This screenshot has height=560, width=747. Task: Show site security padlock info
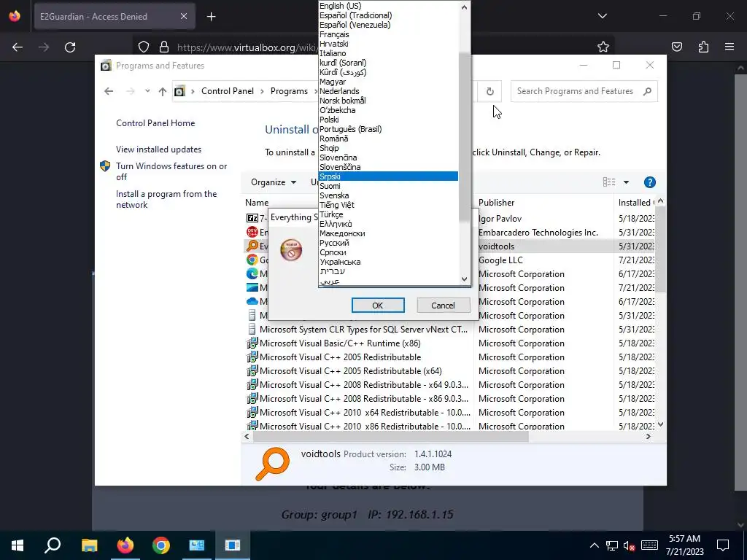tap(164, 47)
